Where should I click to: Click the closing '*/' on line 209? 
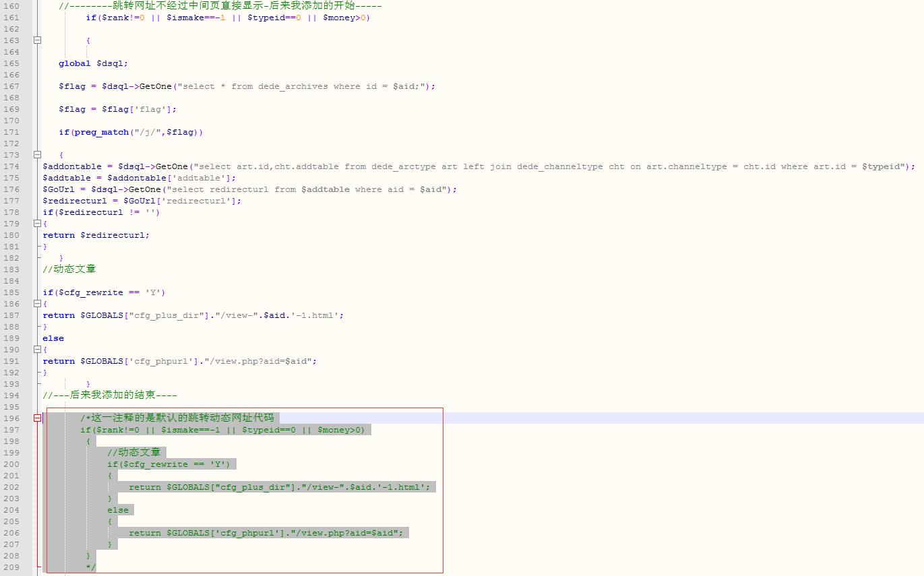click(91, 567)
